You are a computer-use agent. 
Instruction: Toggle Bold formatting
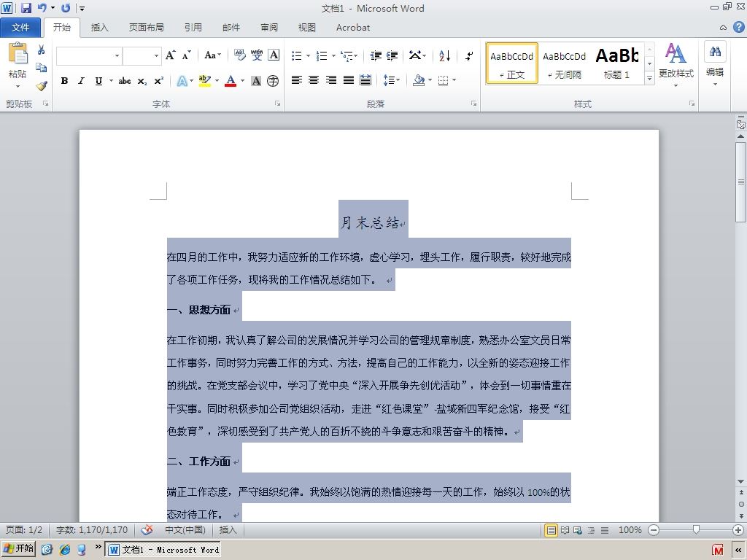[64, 81]
